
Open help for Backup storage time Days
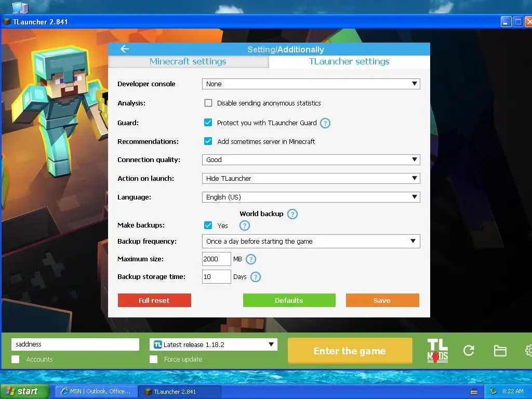(256, 277)
